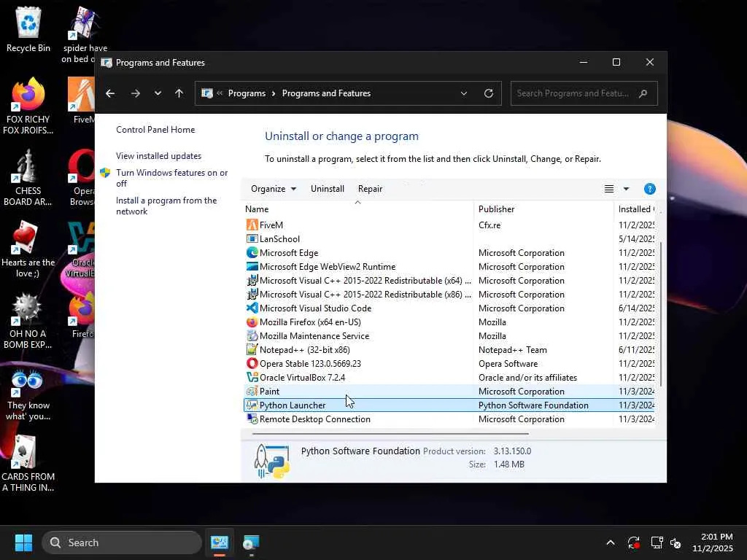Click Programs and Features breadcrumb
The width and height of the screenshot is (747, 560).
point(326,93)
